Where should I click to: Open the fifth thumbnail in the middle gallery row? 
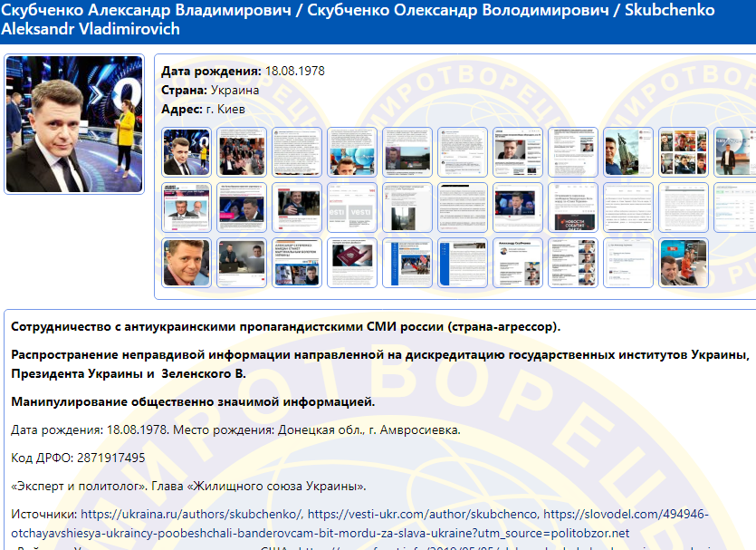407,207
